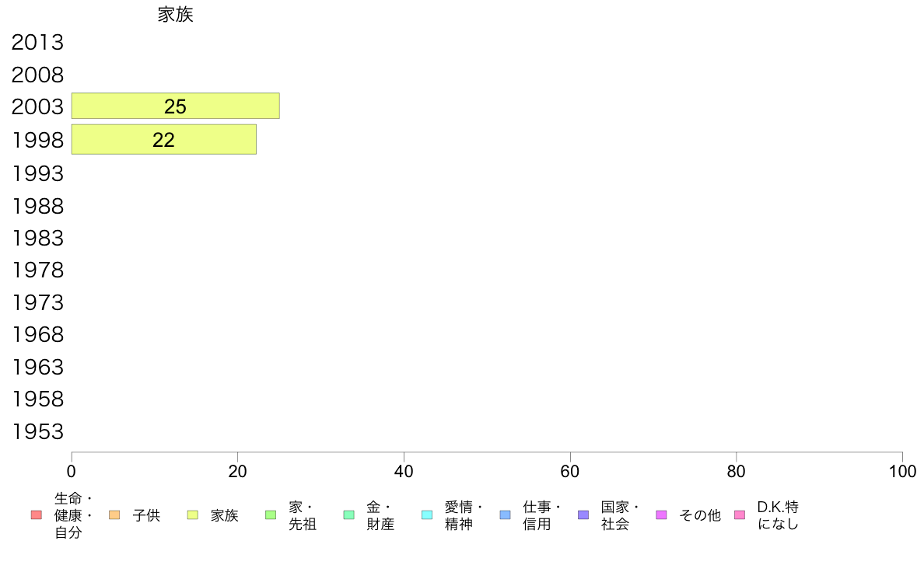The image size is (924, 572).
Task: Click the その他 magenta legend swatch
Action: [x=661, y=515]
